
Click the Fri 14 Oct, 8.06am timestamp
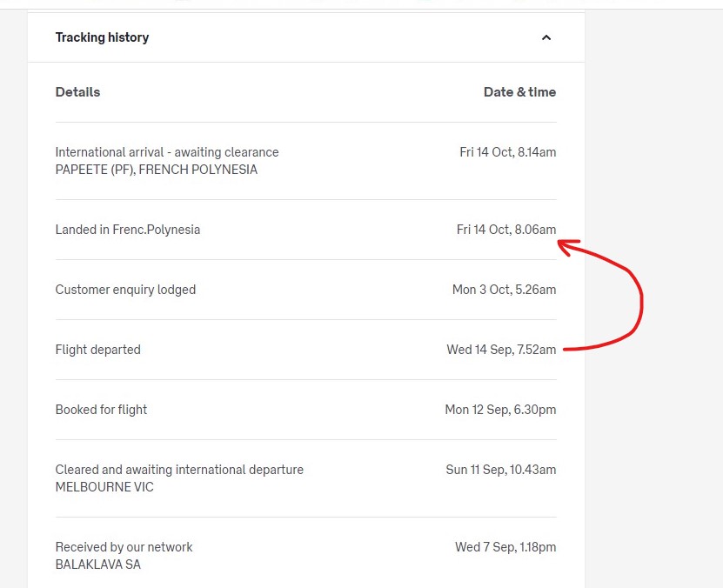(506, 230)
